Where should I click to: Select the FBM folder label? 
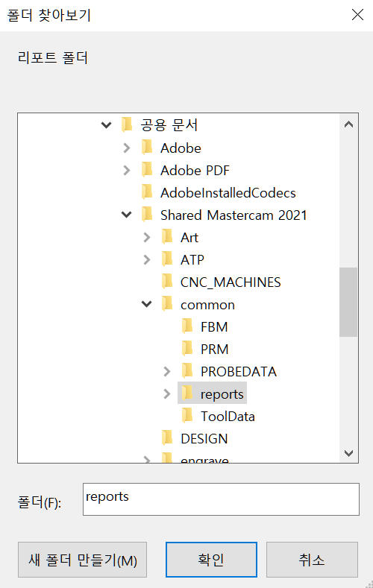click(214, 327)
